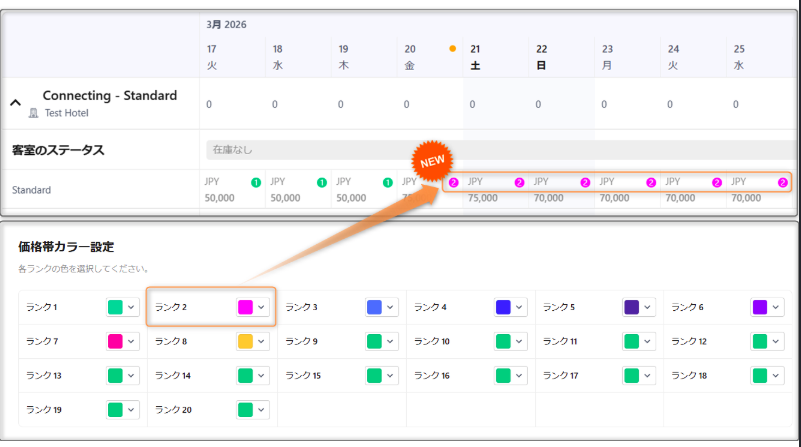Image resolution: width=801 pixels, height=447 pixels.
Task: Click the hotel building icon beside Test Hotel
Action: [33, 113]
